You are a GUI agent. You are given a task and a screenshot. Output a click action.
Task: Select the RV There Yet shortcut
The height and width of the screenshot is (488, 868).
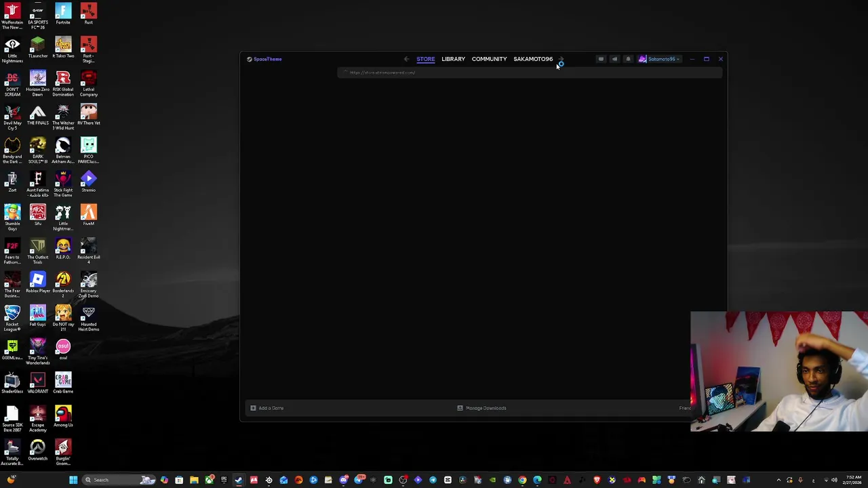point(88,115)
